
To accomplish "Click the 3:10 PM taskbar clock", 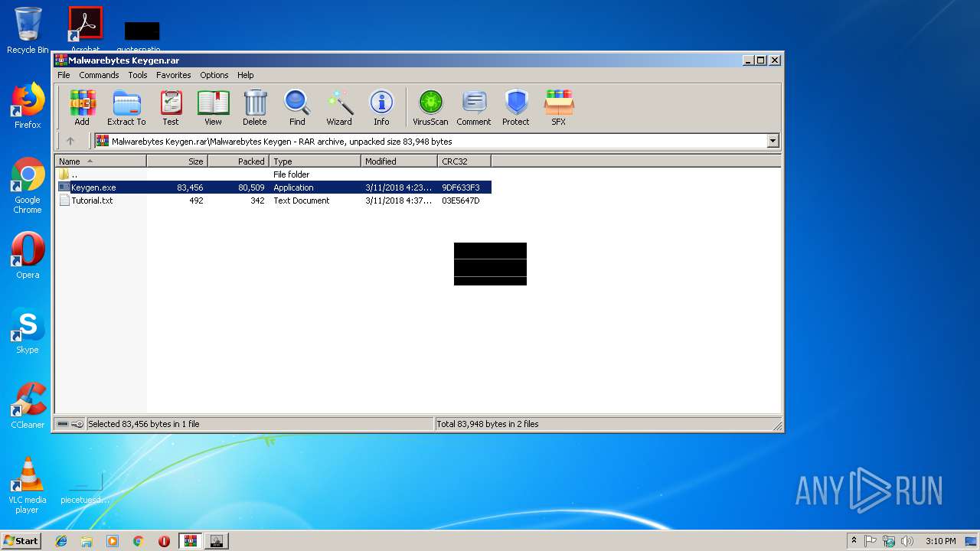I will point(940,541).
